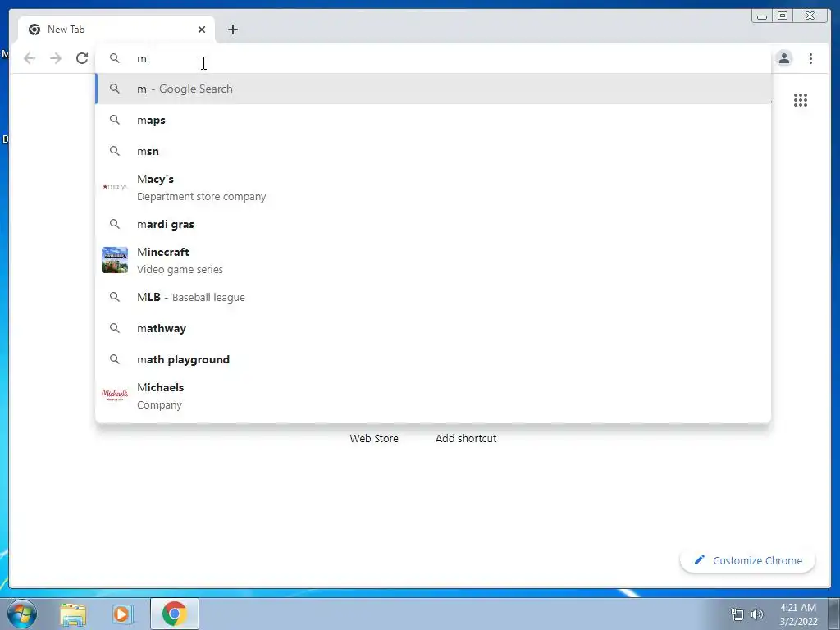Open the Windows Start menu
Screen dimensions: 840x630
click(22, 614)
